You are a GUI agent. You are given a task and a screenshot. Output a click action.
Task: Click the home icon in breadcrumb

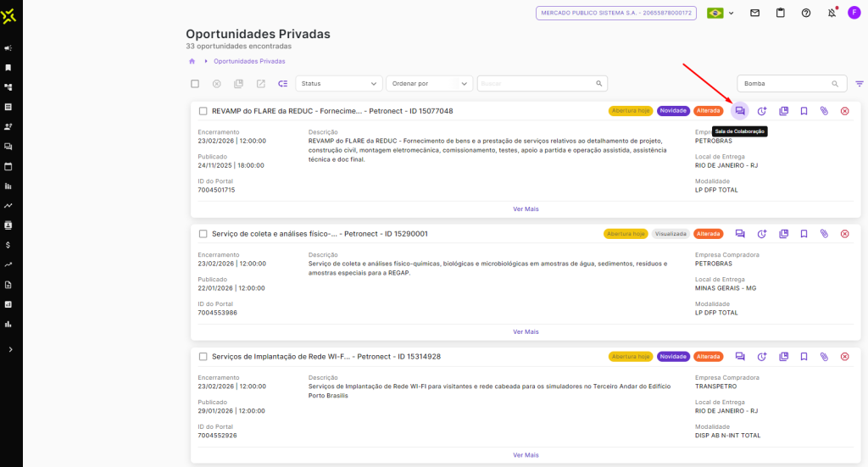[x=192, y=61]
